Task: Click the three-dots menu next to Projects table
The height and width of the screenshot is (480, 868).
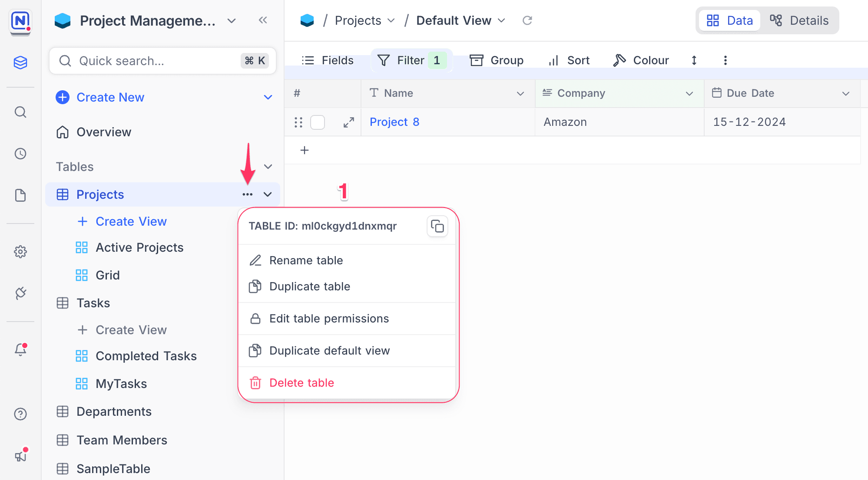Action: (248, 194)
